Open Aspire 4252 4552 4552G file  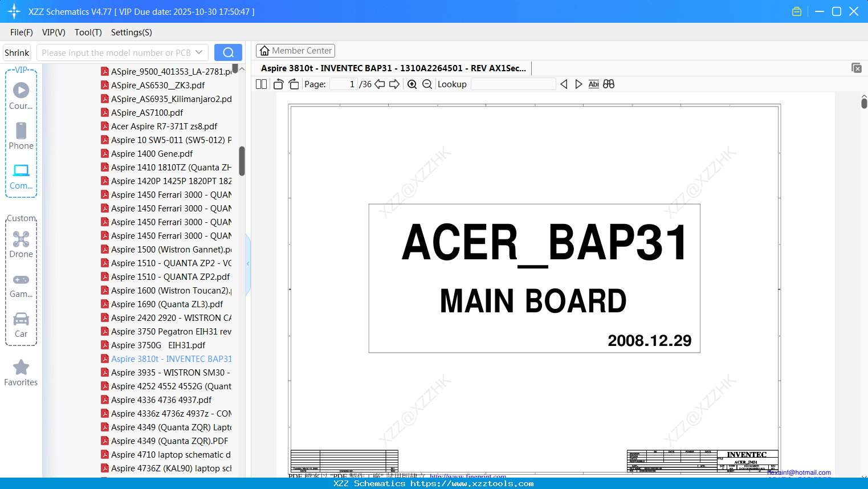(166, 386)
